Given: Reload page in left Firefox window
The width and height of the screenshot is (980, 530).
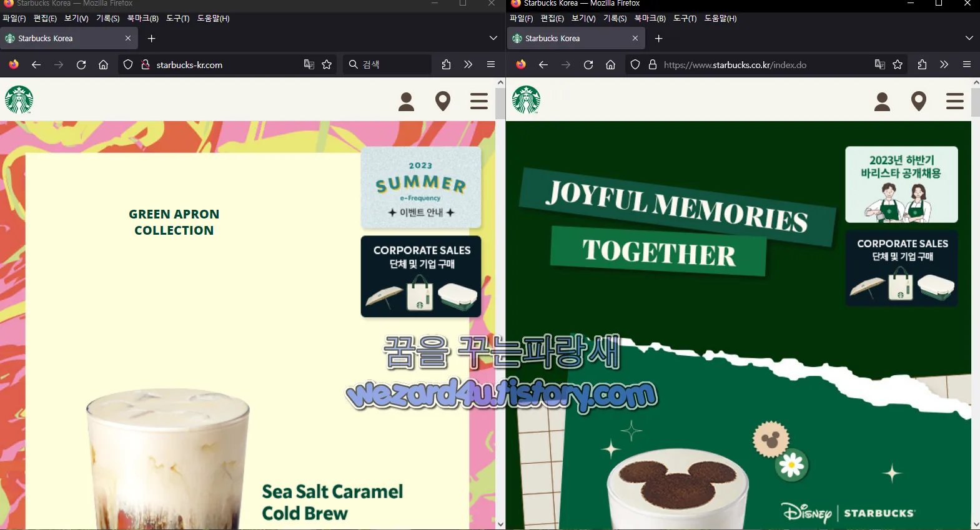Looking at the screenshot, I should pos(81,64).
